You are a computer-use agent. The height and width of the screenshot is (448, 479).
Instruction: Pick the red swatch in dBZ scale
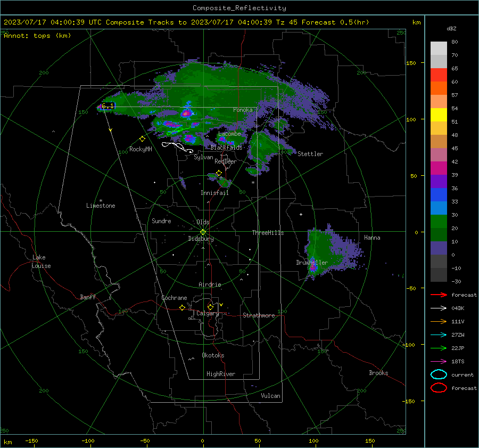(x=439, y=75)
